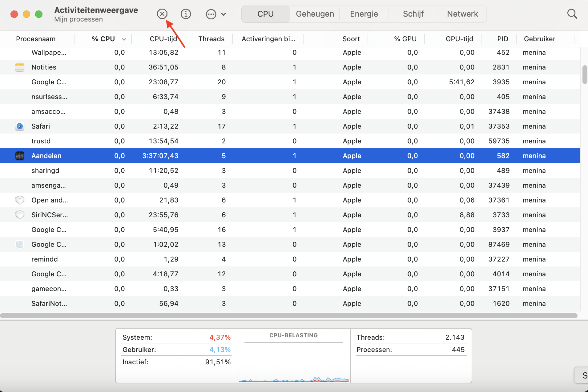588x392 pixels.
Task: Click the SiriNCSer shield icon
Action: (20, 215)
